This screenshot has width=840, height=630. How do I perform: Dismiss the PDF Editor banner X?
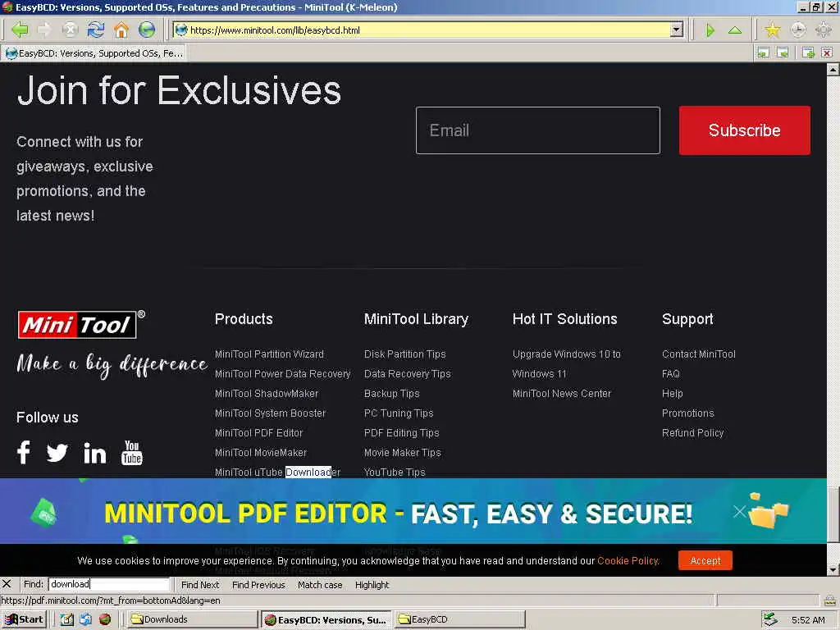point(739,512)
